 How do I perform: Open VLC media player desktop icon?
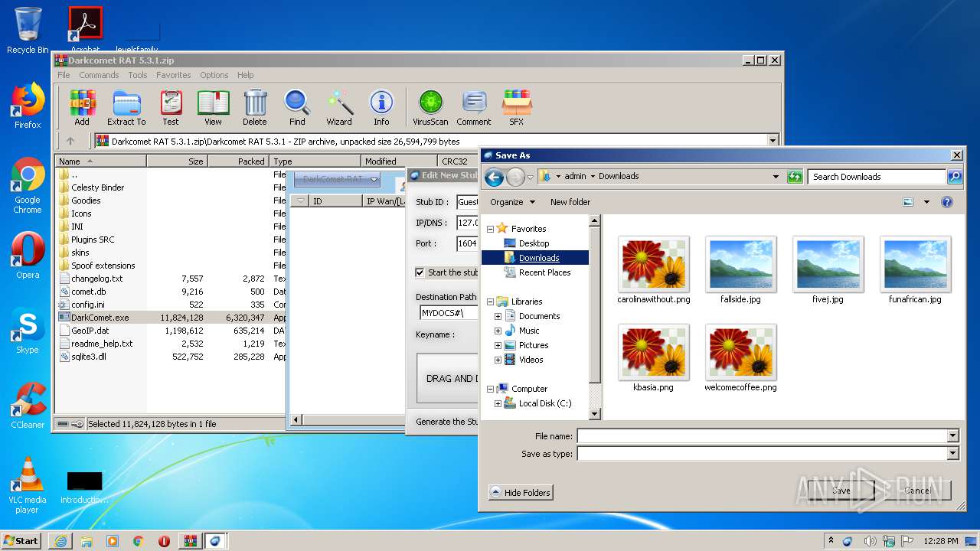coord(28,485)
